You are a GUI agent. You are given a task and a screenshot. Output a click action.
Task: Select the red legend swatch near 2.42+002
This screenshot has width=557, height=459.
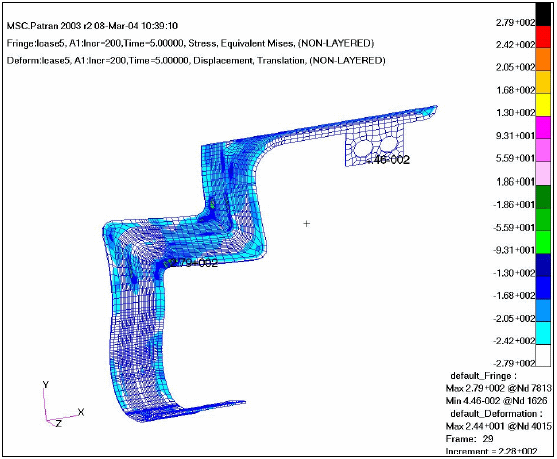(x=543, y=37)
